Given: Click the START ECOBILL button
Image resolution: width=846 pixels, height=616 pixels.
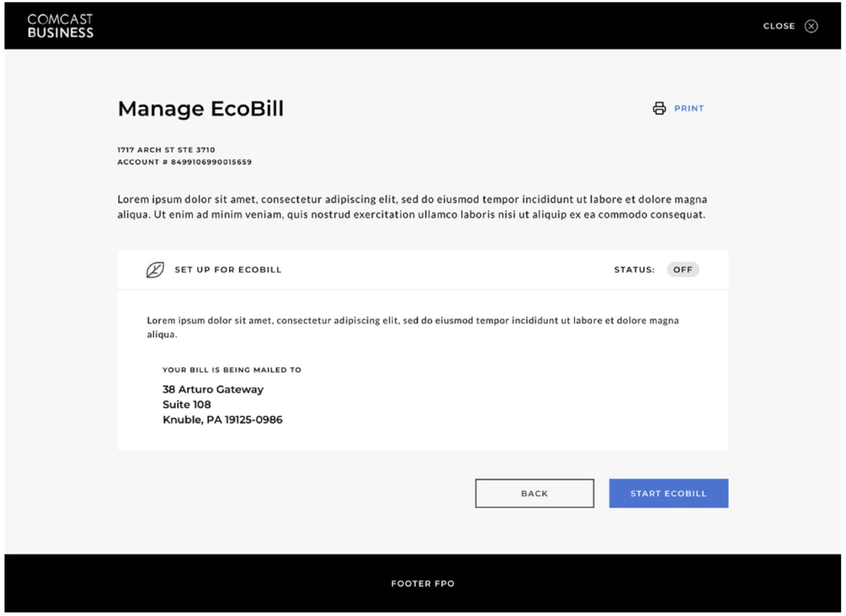Looking at the screenshot, I should pyautogui.click(x=668, y=493).
